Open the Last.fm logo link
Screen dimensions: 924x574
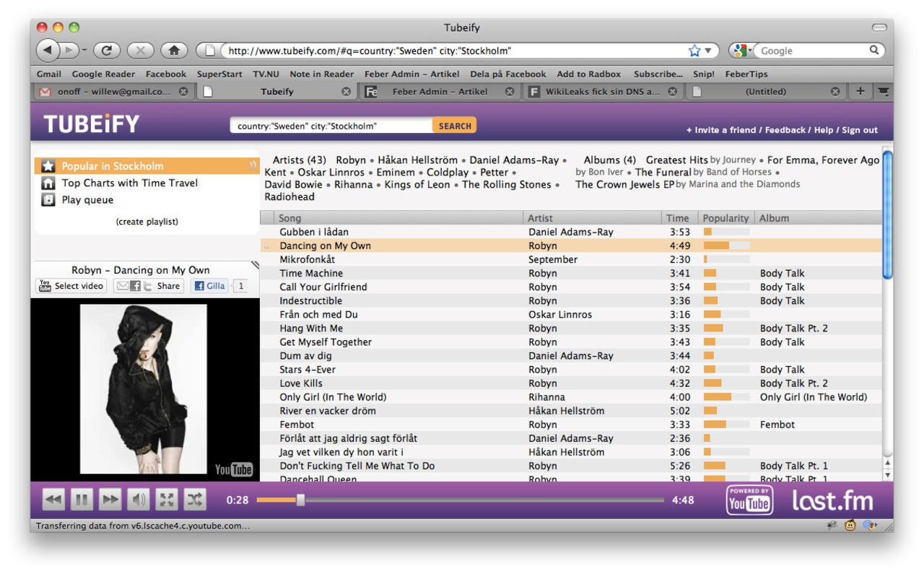[832, 500]
